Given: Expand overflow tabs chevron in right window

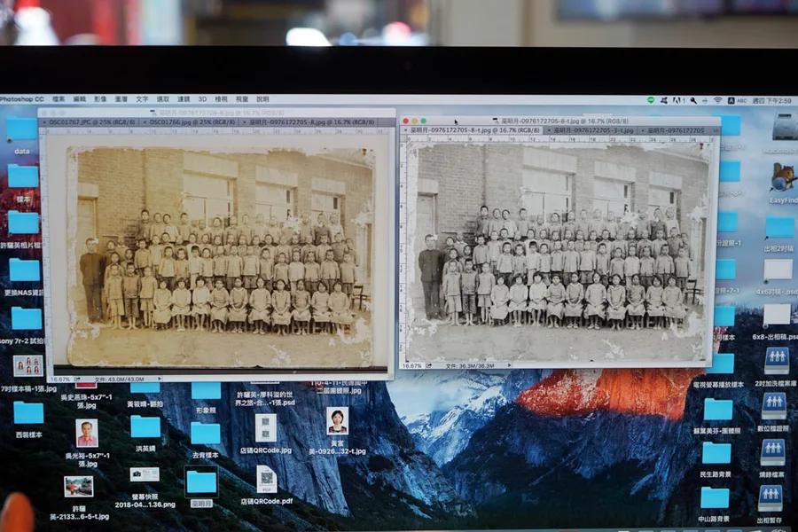Looking at the screenshot, I should pyautogui.click(x=716, y=131).
